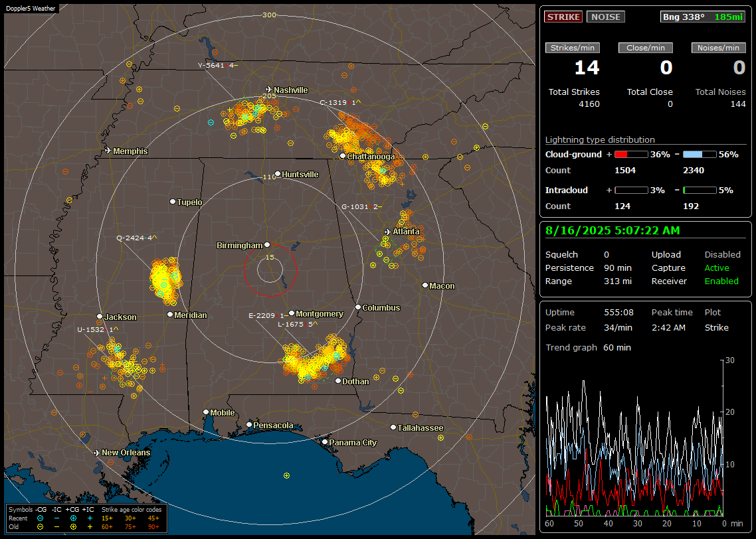This screenshot has height=539, width=756.
Task: Click the New Orleans airport icon
Action: [x=97, y=453]
